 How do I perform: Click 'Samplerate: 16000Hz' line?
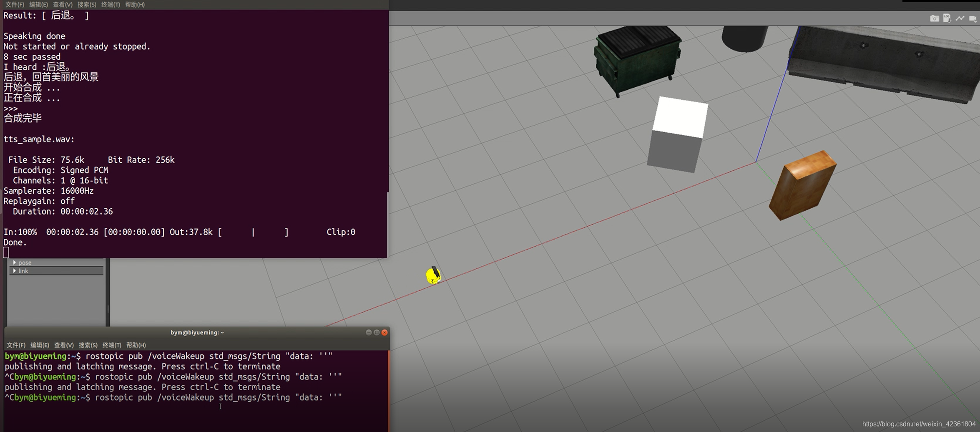(x=49, y=191)
